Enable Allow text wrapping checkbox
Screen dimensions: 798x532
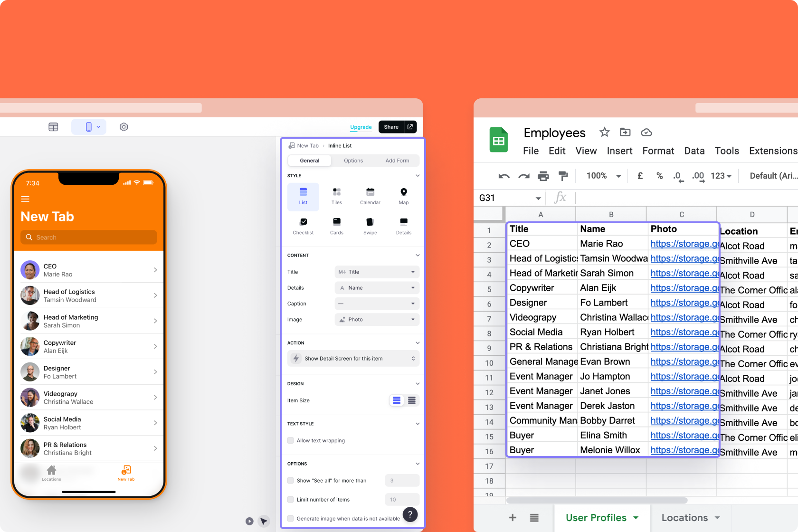click(291, 440)
